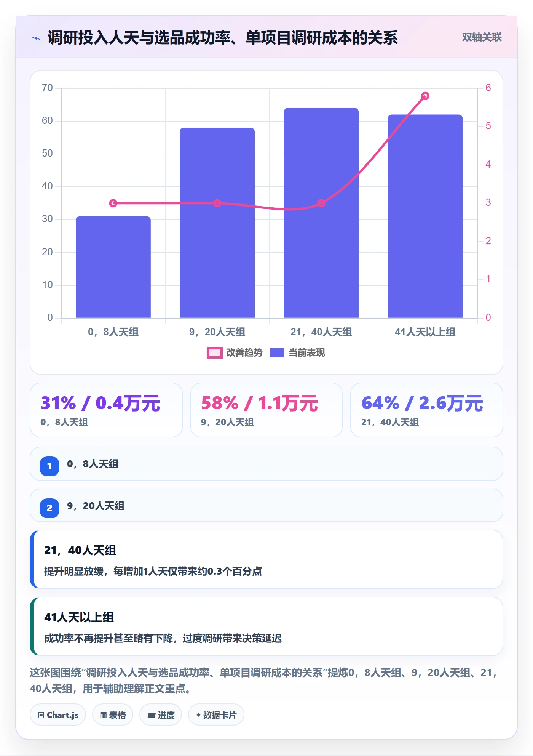Open list row 0，8人天组
This screenshot has height=756, width=533.
[266, 464]
